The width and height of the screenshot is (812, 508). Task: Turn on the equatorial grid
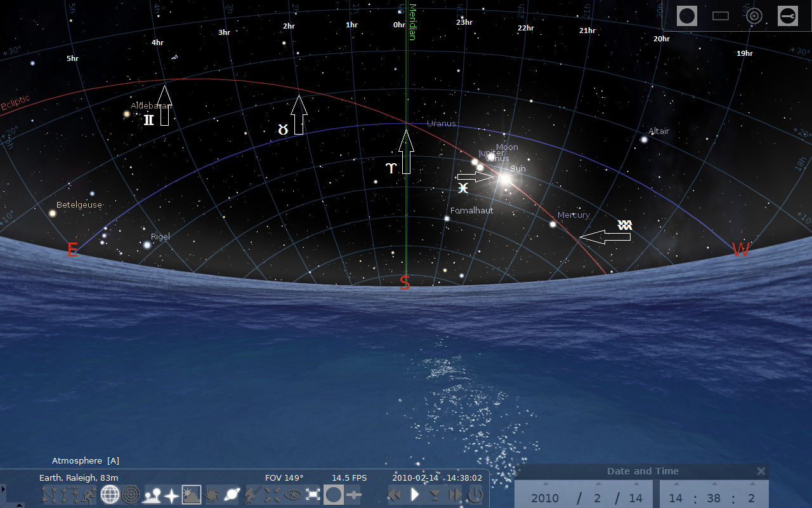point(110,495)
